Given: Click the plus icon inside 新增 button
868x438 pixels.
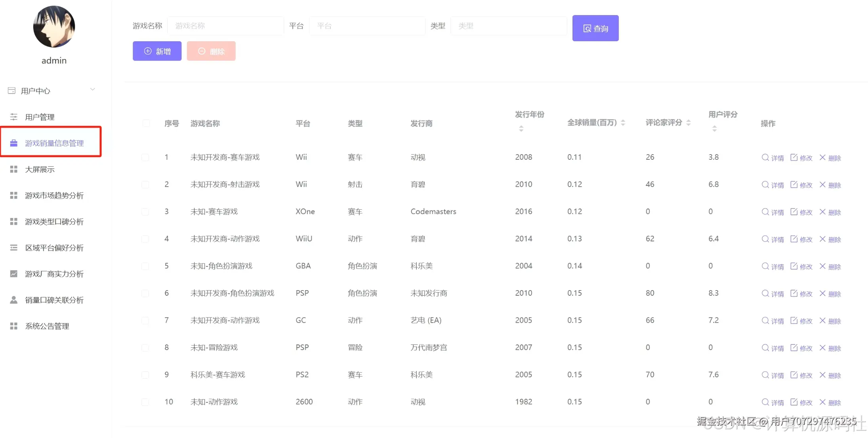Looking at the screenshot, I should tap(147, 51).
